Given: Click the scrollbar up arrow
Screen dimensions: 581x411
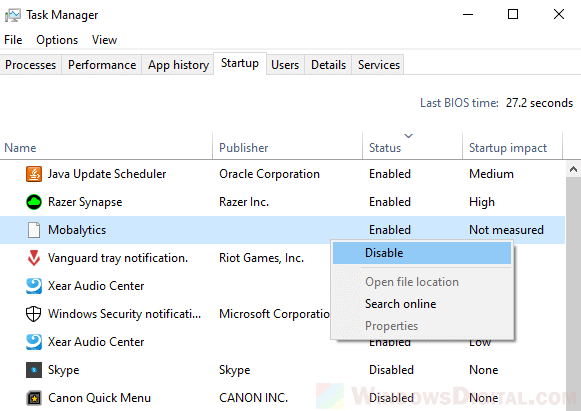Looking at the screenshot, I should point(573,169).
